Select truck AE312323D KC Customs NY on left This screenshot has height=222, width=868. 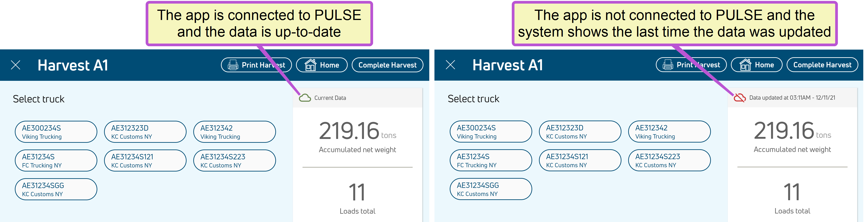coord(145,132)
